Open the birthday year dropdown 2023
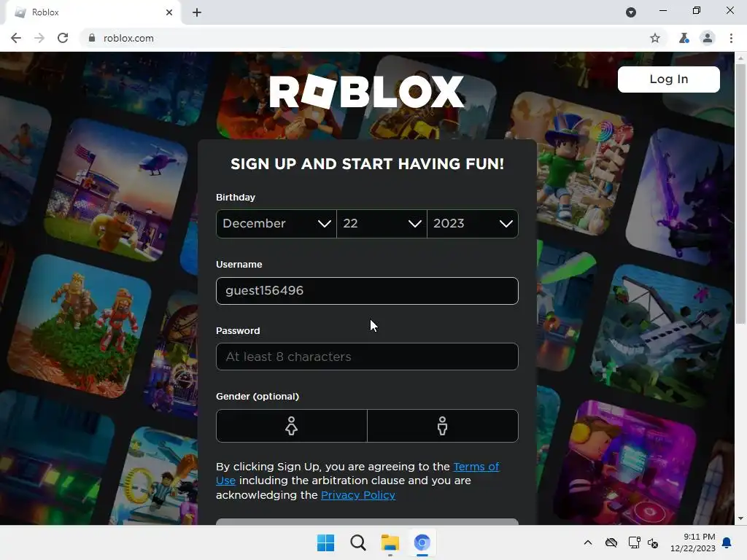 pyautogui.click(x=473, y=223)
